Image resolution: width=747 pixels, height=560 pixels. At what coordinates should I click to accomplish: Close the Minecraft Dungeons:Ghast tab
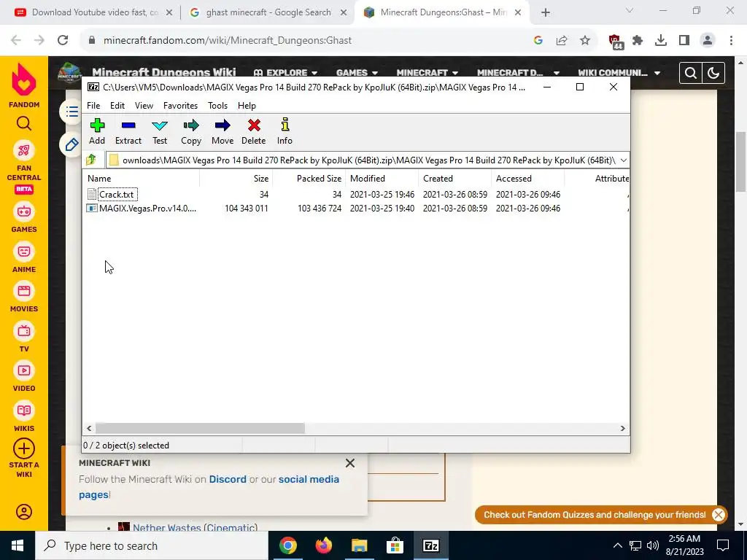coord(518,13)
